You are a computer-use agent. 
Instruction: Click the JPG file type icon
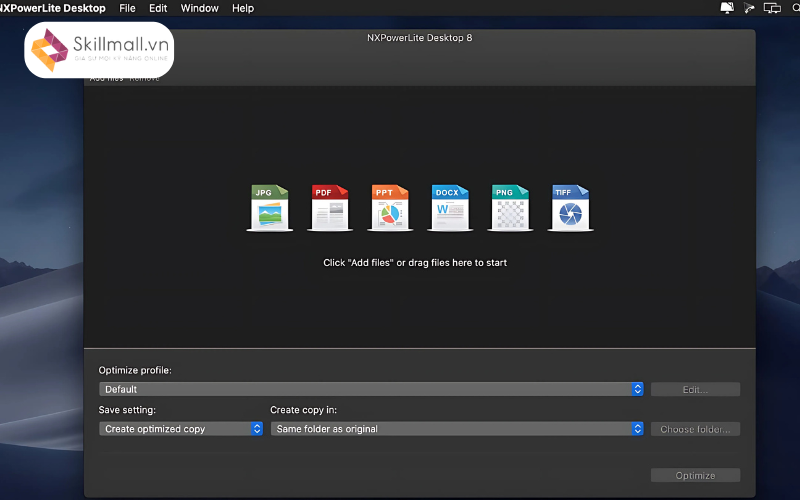[x=270, y=208]
